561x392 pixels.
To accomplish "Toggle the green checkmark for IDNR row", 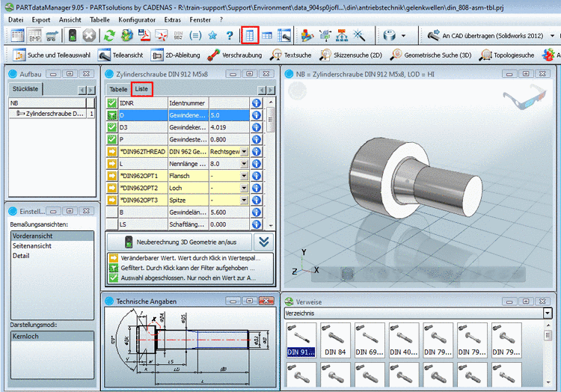I will [x=111, y=103].
